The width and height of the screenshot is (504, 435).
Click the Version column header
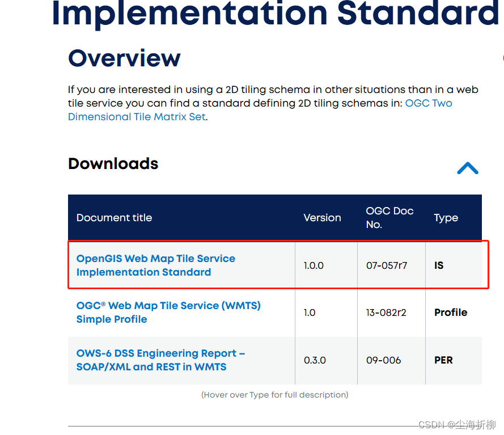click(322, 218)
